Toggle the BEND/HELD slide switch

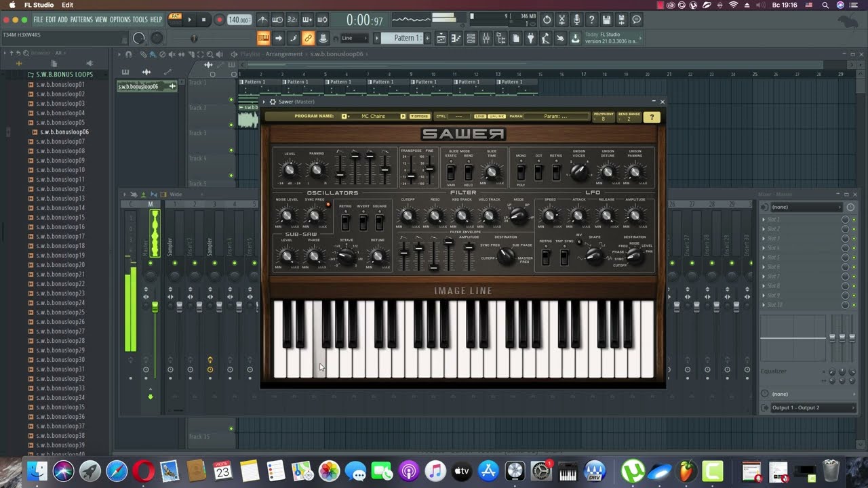point(468,171)
